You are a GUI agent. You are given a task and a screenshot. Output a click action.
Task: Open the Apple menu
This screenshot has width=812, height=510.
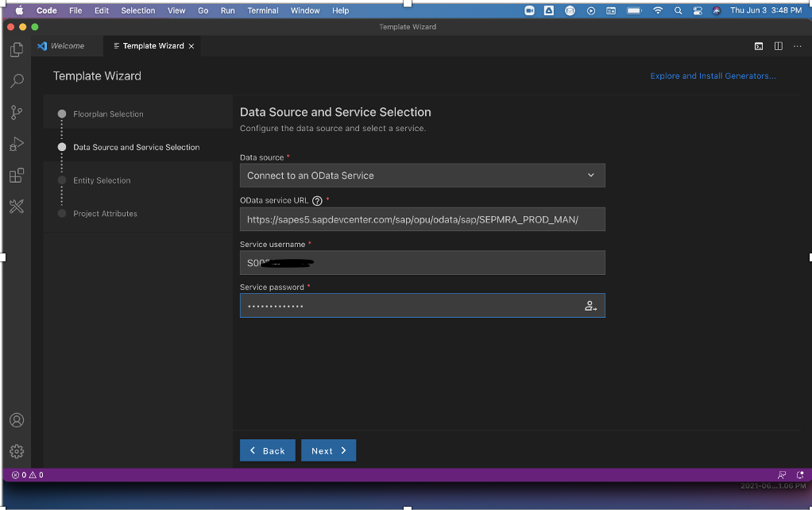click(19, 10)
